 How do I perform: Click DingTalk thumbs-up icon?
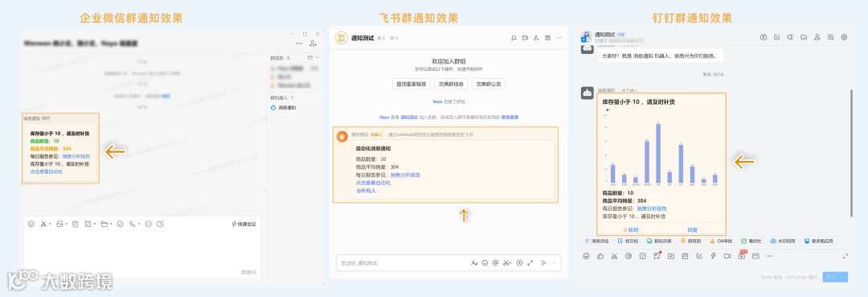point(600,256)
